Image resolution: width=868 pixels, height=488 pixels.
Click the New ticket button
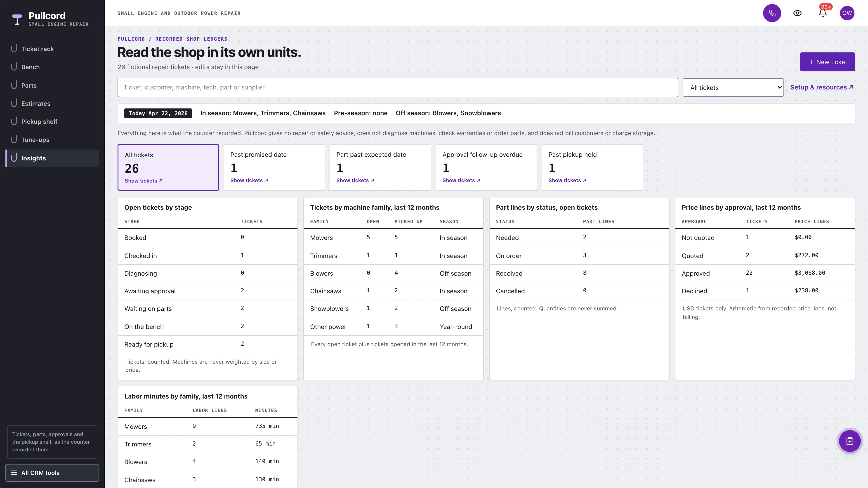[x=828, y=62]
